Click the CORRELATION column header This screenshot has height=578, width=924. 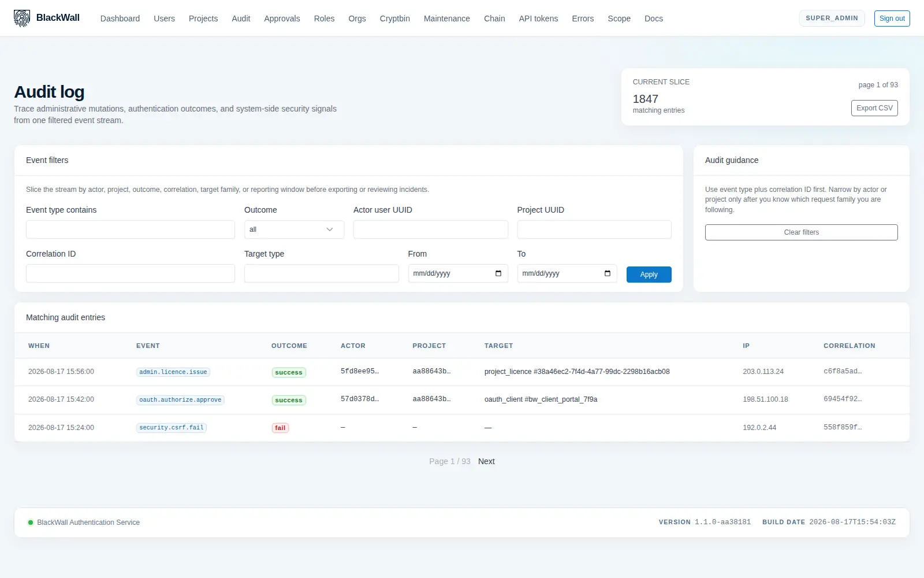pyautogui.click(x=849, y=346)
